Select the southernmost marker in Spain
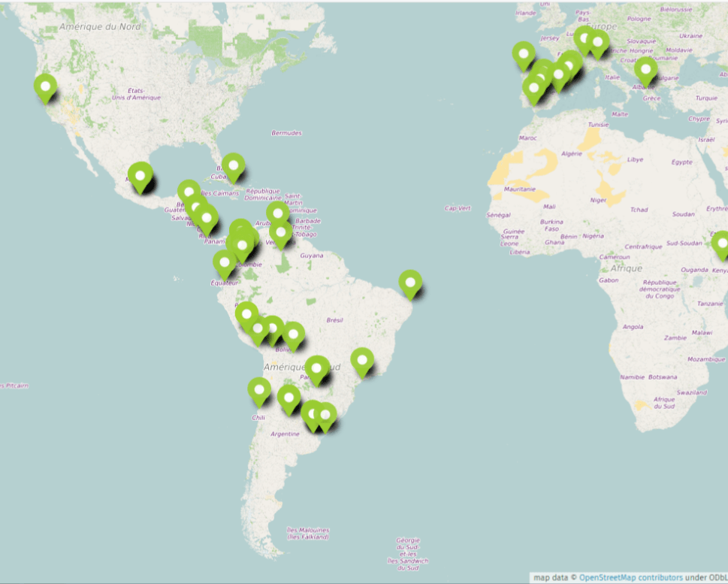This screenshot has width=728, height=584. 534,89
